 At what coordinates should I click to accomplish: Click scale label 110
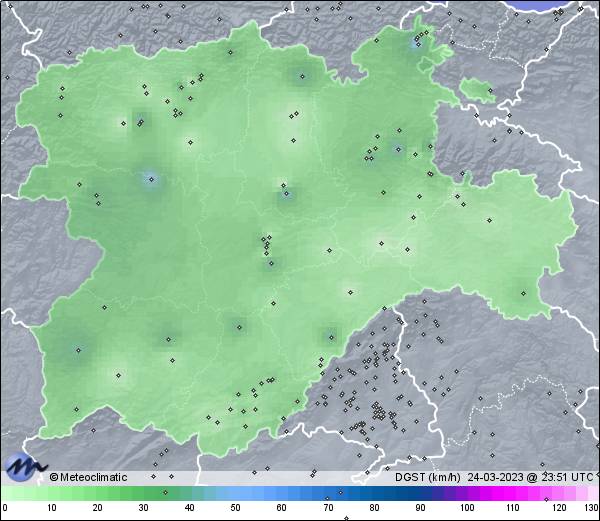513,508
